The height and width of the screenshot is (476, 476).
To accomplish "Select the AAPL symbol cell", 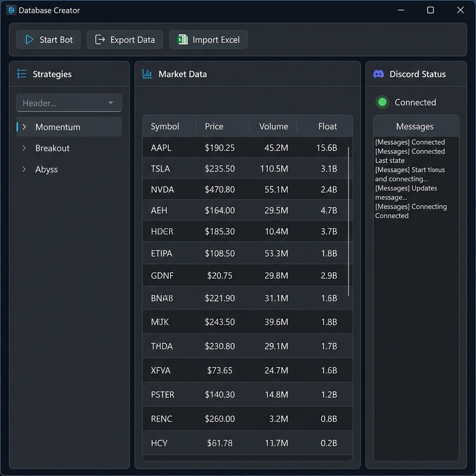I will pyautogui.click(x=161, y=148).
